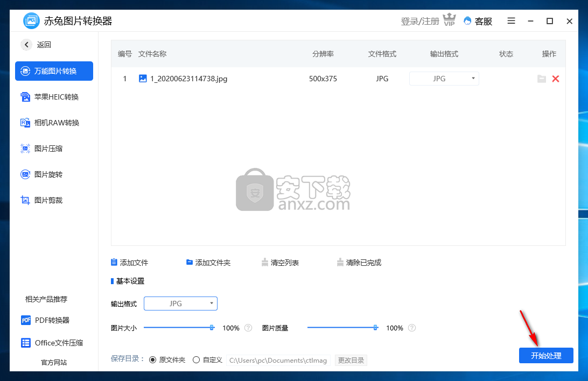Expand the row's JPG output format dropdown
588x381 pixels.
(444, 79)
